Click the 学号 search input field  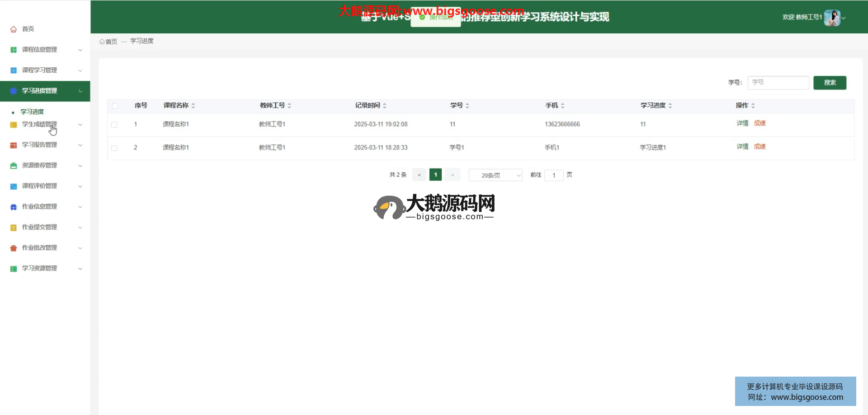pos(778,83)
